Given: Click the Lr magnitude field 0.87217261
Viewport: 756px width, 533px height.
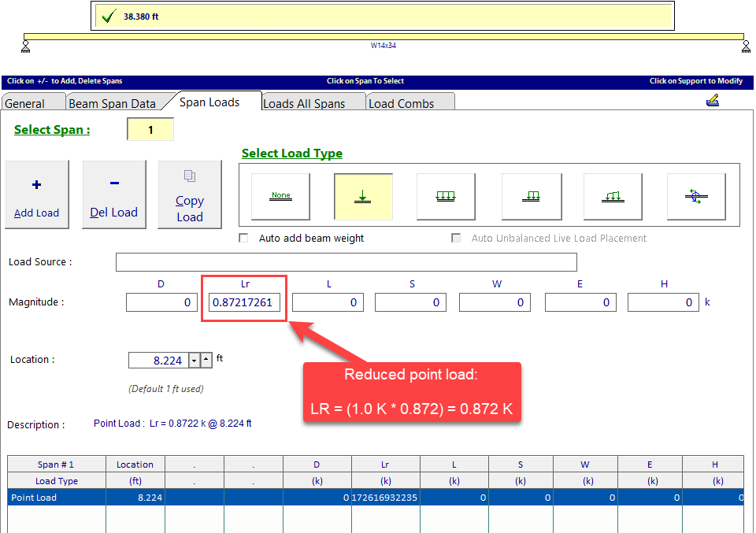Looking at the screenshot, I should [x=244, y=302].
